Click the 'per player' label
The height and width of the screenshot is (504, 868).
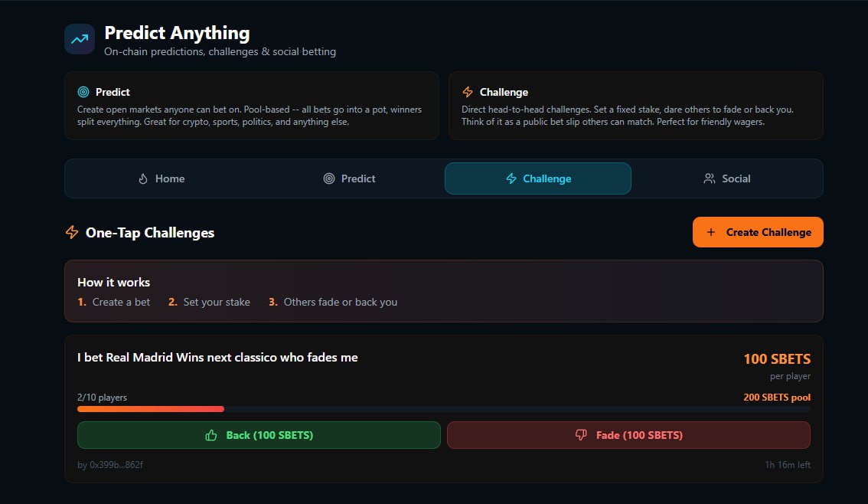click(x=790, y=376)
